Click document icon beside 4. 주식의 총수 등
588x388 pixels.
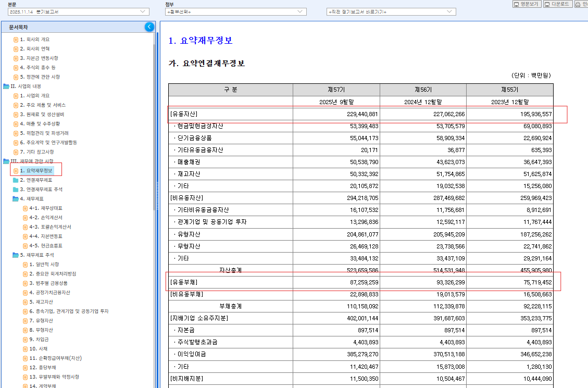[16, 68]
